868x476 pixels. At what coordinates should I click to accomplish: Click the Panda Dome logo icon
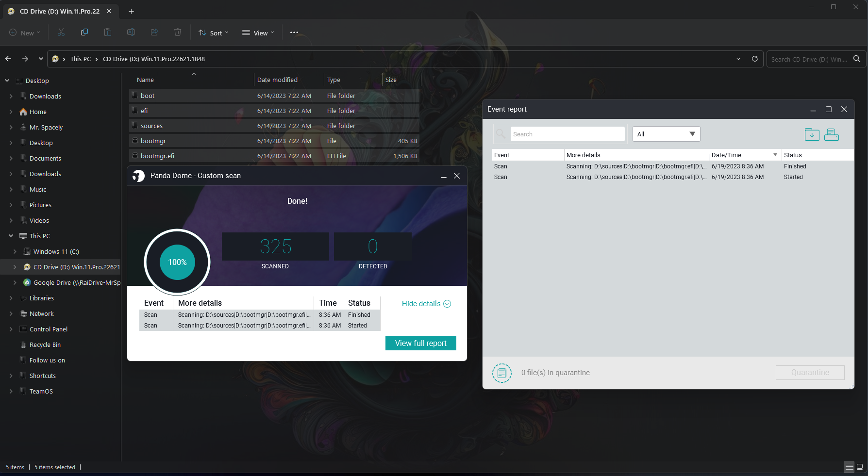point(138,176)
